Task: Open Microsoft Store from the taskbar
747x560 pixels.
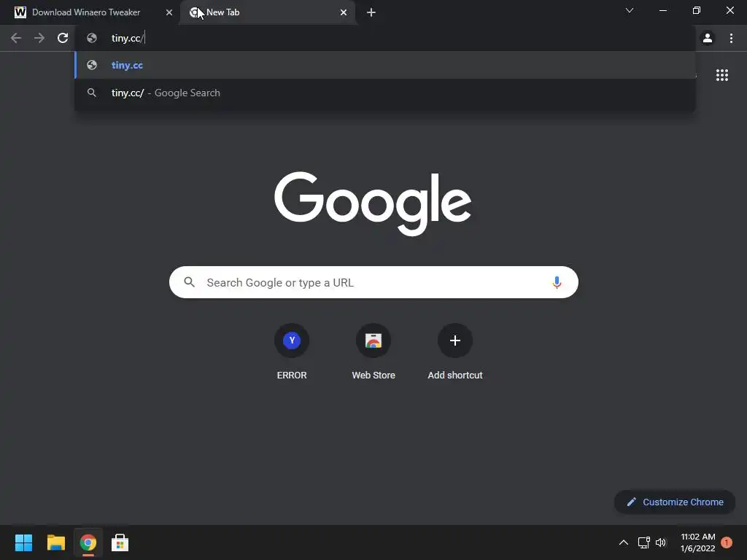Action: pyautogui.click(x=120, y=542)
